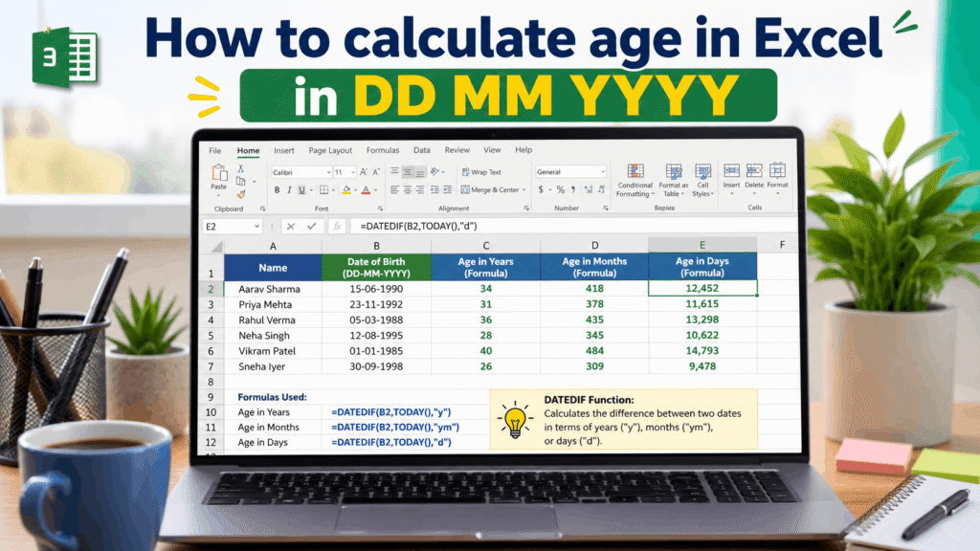
Task: Click Decrease Font Size icon
Action: (376, 172)
